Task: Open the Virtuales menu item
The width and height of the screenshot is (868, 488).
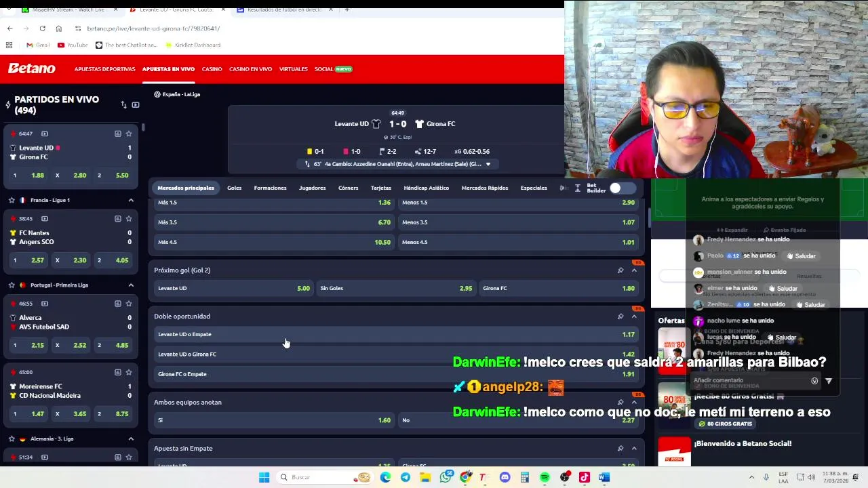Action: 293,69
